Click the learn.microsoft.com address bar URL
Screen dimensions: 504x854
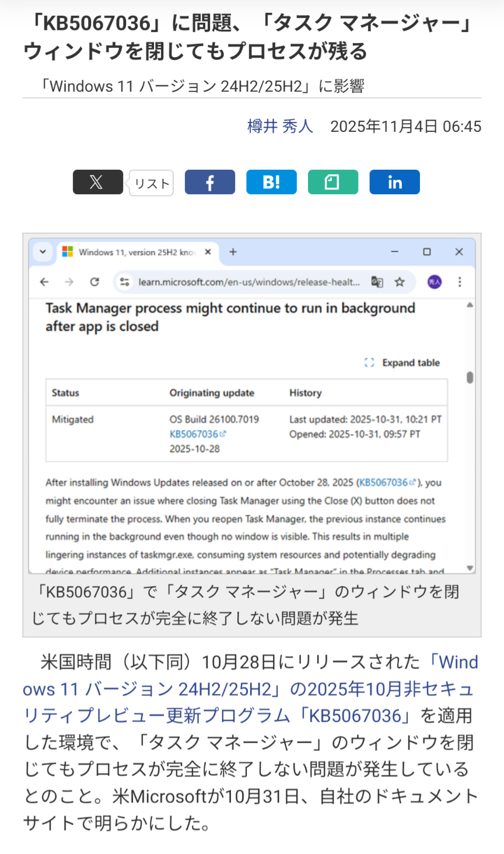[x=249, y=282]
